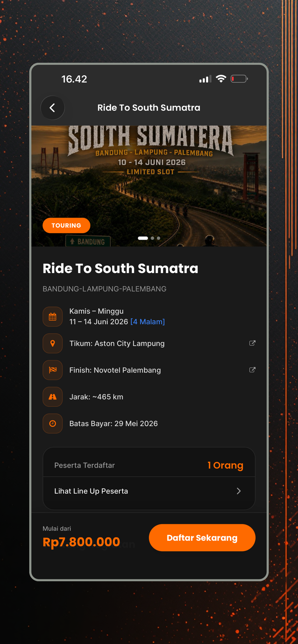This screenshot has height=644, width=298.
Task: Click the Wi-Fi status icon
Action: pyautogui.click(x=221, y=79)
